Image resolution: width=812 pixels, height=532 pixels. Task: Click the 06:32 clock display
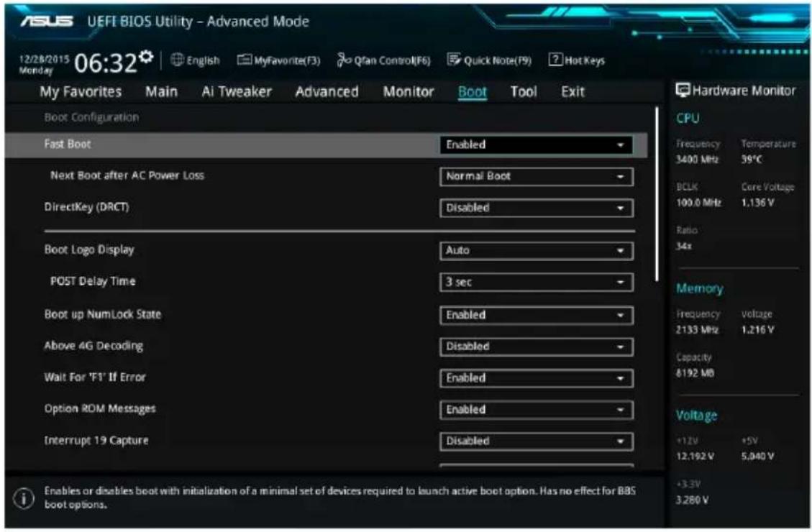click(105, 63)
